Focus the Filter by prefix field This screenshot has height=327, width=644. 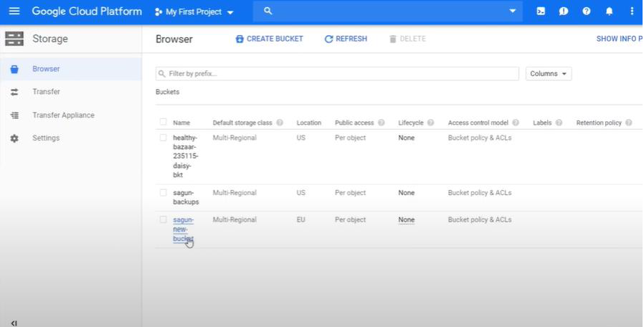click(x=337, y=74)
